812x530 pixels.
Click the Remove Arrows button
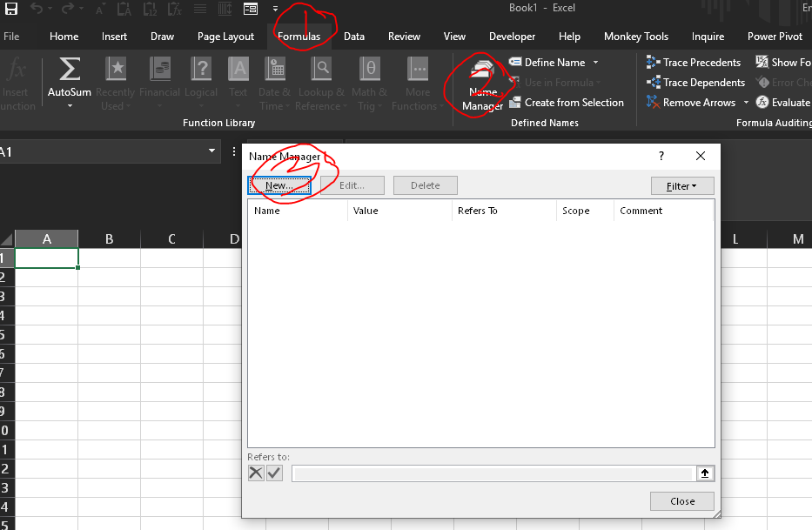[x=691, y=103]
